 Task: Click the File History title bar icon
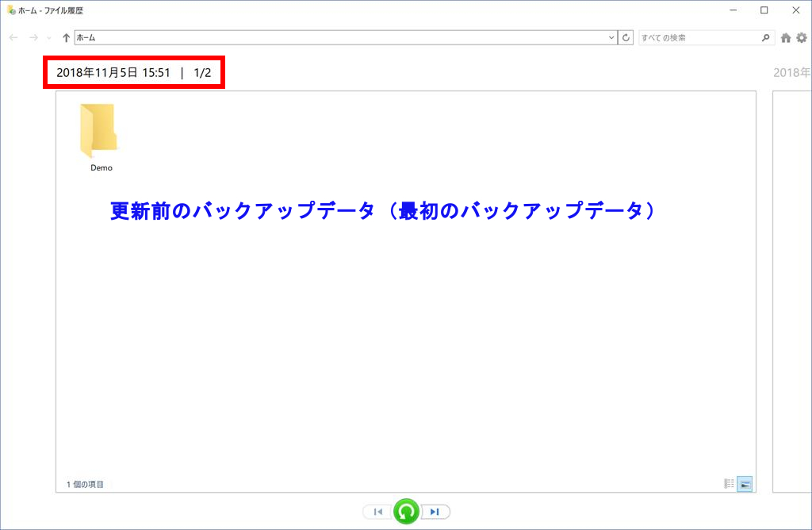click(10, 10)
